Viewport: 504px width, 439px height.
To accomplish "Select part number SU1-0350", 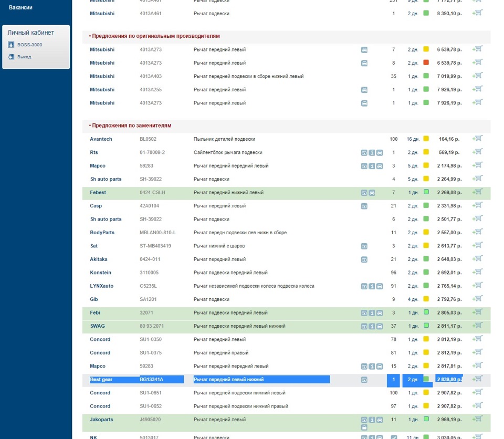I will pos(151,339).
